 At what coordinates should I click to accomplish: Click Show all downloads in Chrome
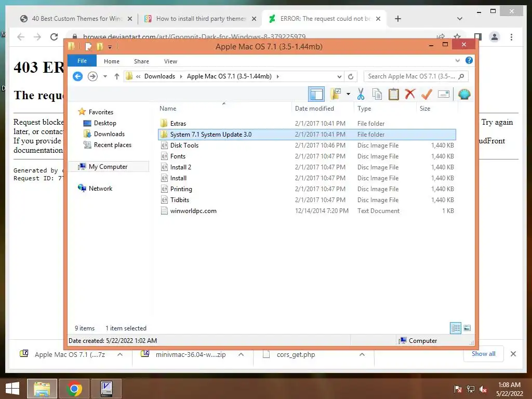pos(483,354)
